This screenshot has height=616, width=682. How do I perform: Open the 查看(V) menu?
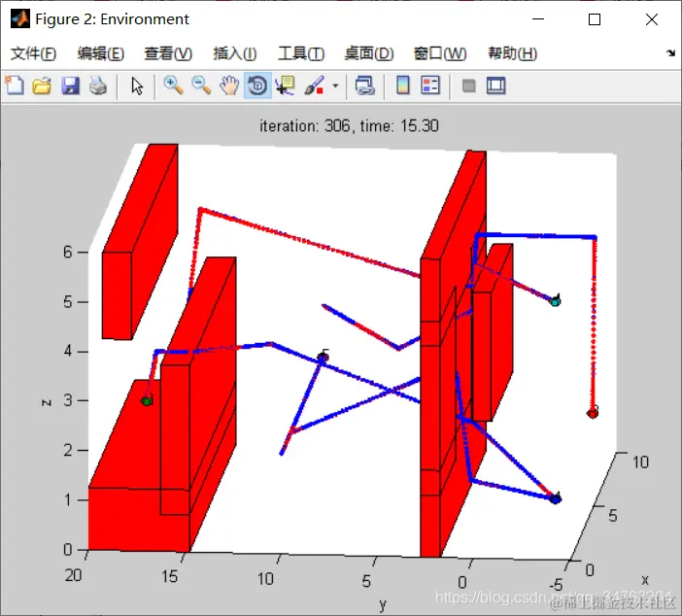click(168, 53)
